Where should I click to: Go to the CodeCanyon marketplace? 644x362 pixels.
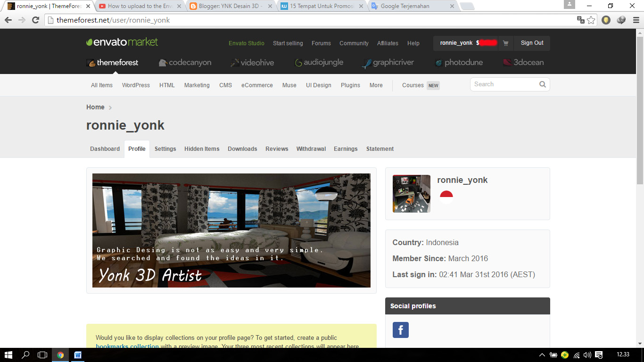pyautogui.click(x=185, y=63)
